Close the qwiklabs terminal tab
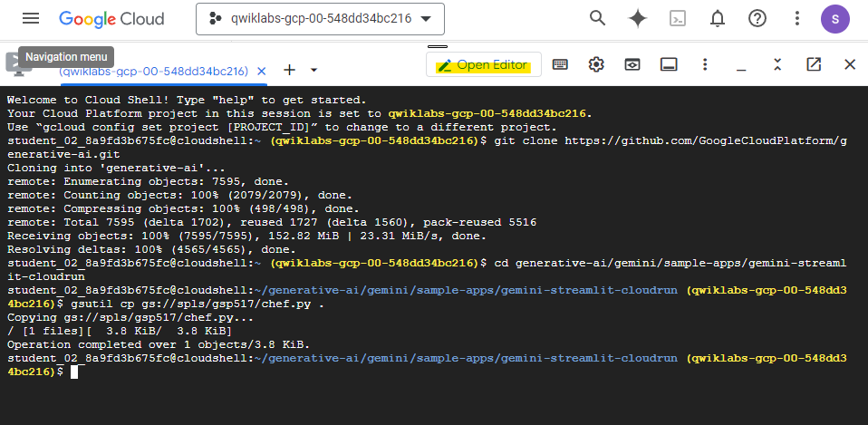 click(262, 71)
